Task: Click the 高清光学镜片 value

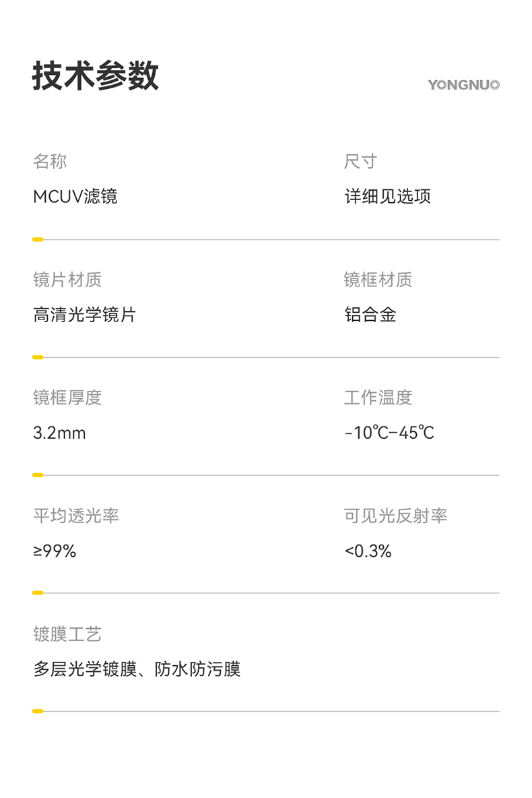Action: [84, 315]
